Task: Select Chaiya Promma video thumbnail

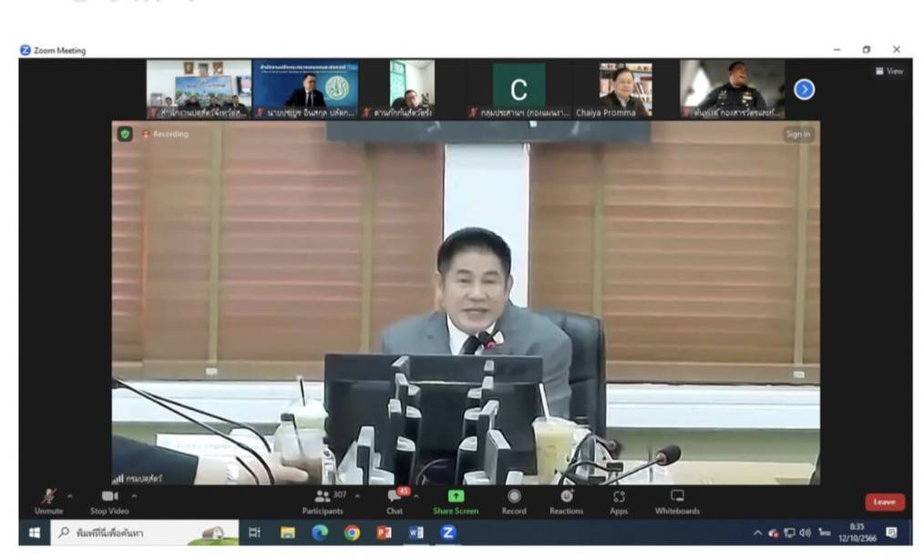Action: pos(624,89)
